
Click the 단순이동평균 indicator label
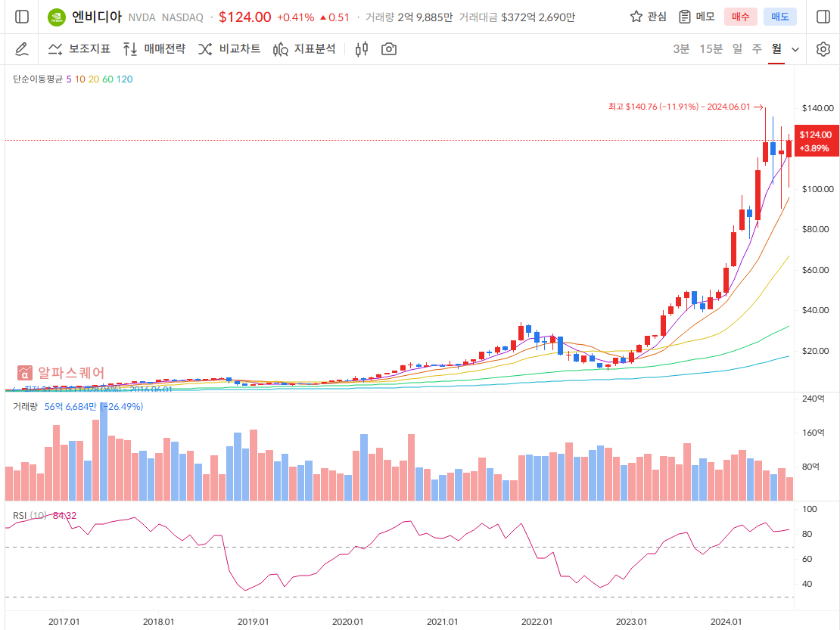38,79
